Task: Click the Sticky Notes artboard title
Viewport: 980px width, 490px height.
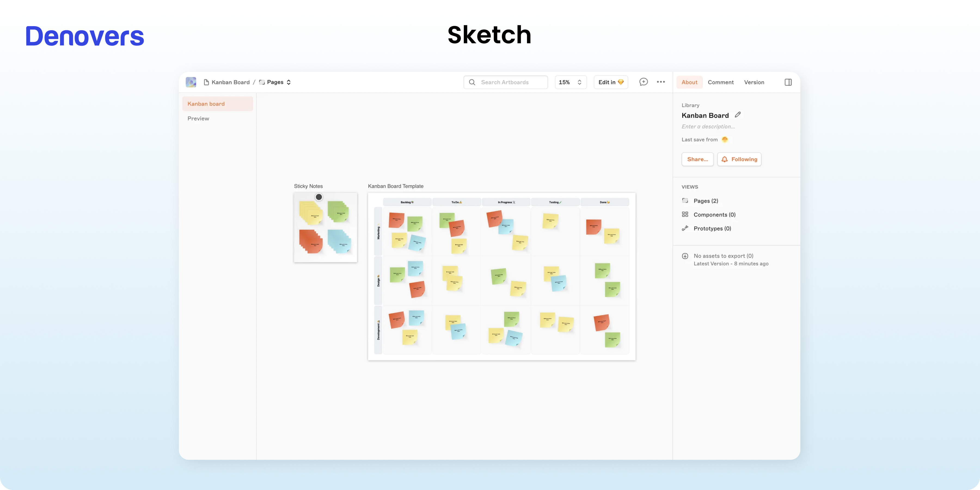Action: point(308,186)
